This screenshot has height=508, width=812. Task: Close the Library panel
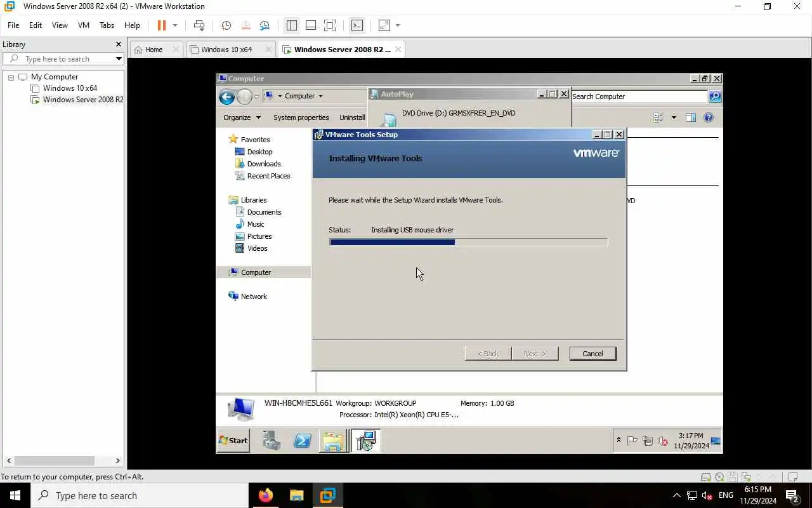coord(118,44)
